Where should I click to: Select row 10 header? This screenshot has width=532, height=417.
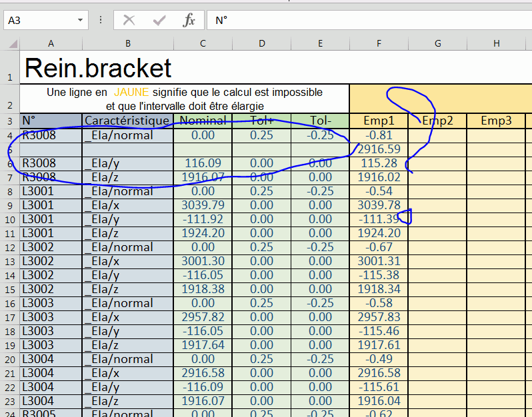point(9,219)
